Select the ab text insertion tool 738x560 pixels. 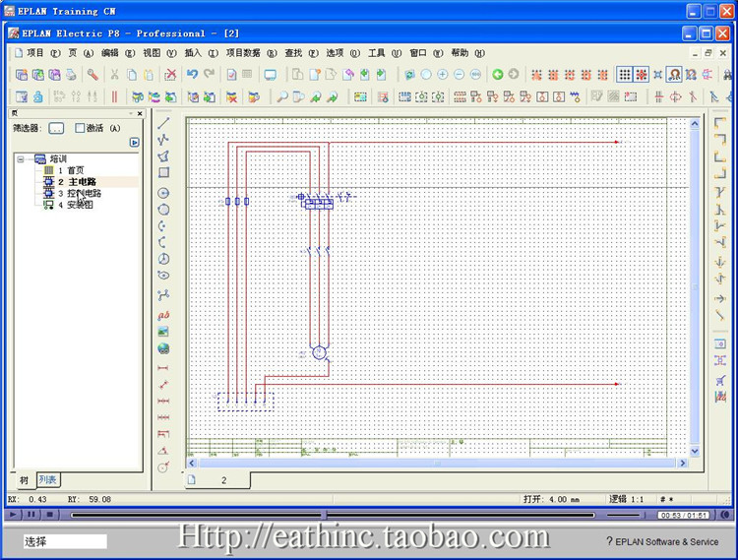163,315
